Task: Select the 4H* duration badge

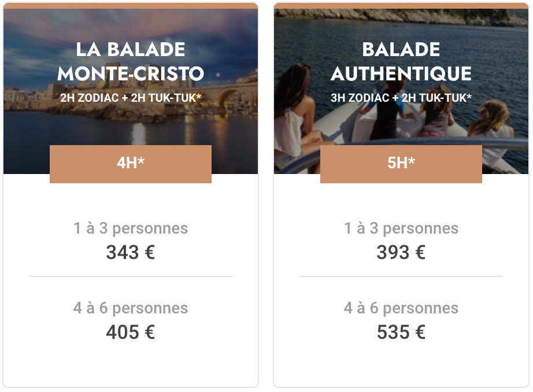Action: pos(131,164)
